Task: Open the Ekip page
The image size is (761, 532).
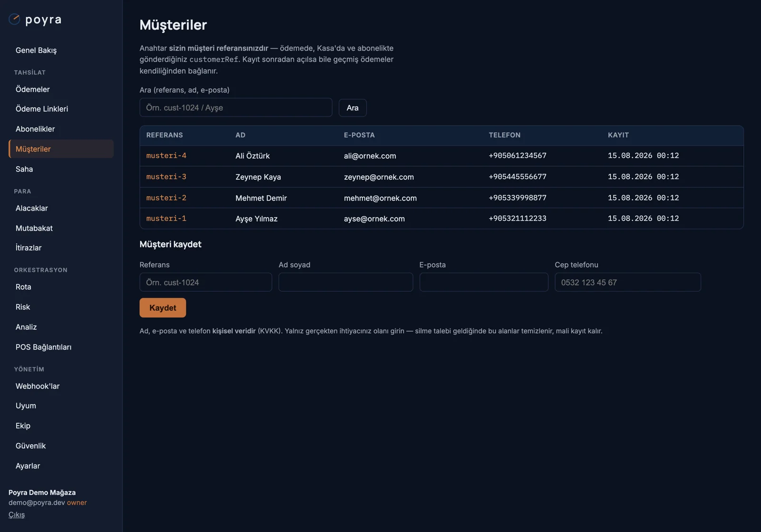Action: (x=23, y=426)
